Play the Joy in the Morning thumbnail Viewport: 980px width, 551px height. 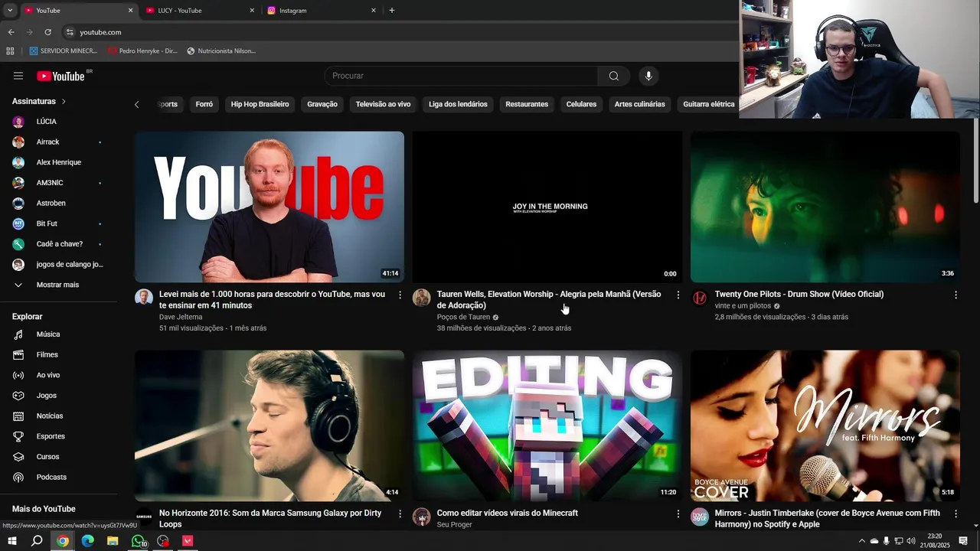coord(547,207)
